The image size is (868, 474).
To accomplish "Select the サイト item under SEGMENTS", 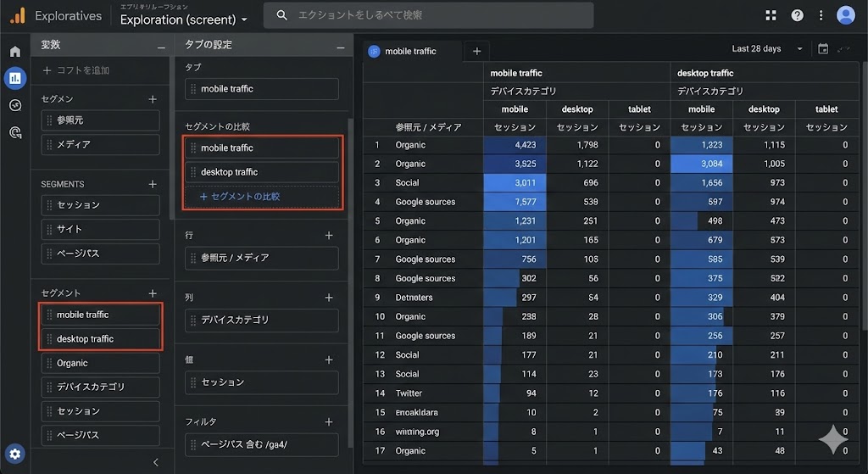I will [x=100, y=229].
